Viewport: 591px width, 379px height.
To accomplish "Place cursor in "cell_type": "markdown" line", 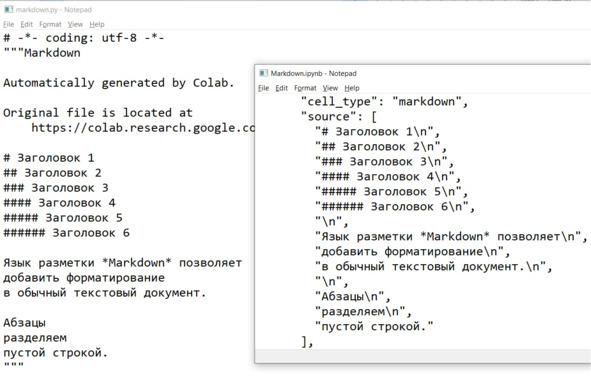I will tap(384, 102).
